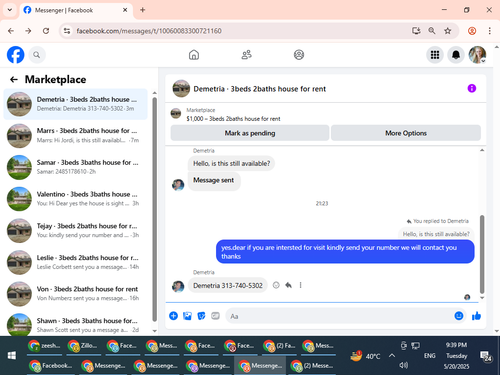Open the Facebook search icon
Screen dimensions: 500x375
(37, 55)
